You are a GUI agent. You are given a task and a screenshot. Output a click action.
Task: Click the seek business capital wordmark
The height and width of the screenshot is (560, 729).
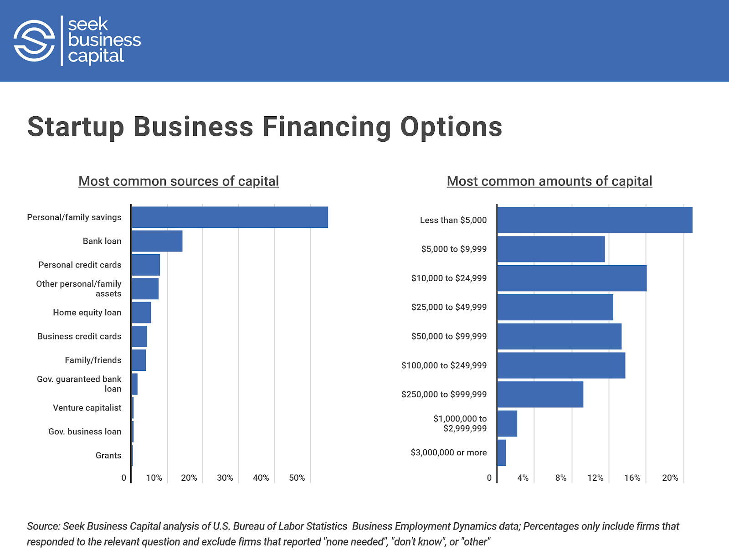point(104,41)
